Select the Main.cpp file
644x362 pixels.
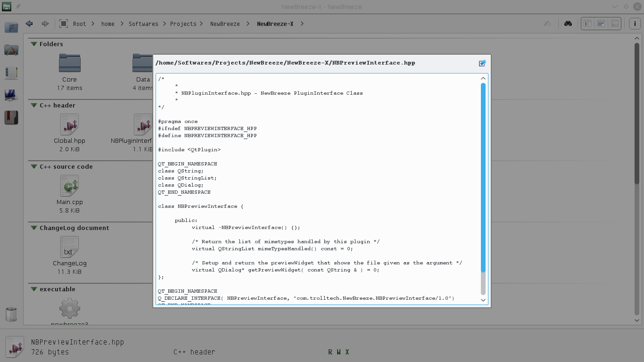click(x=70, y=194)
